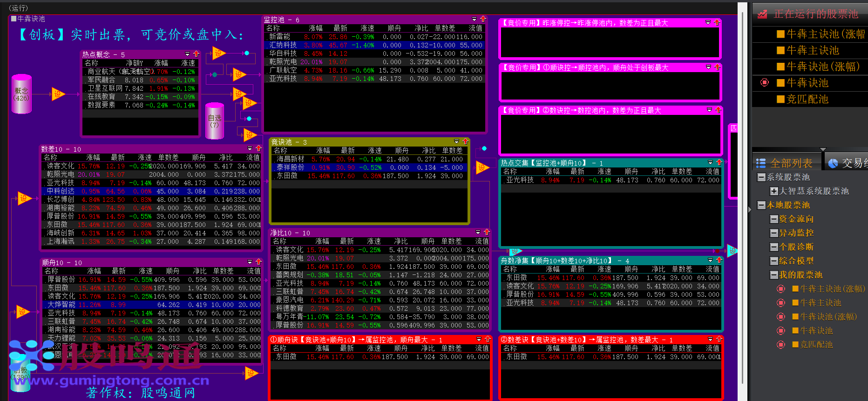Click the orange 设 arrow right of 竞决池 panel
This screenshot has width=868, height=401.
coord(482,167)
